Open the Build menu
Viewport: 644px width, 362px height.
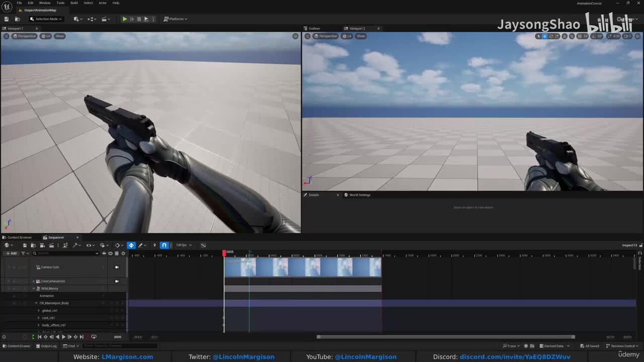pyautogui.click(x=74, y=3)
